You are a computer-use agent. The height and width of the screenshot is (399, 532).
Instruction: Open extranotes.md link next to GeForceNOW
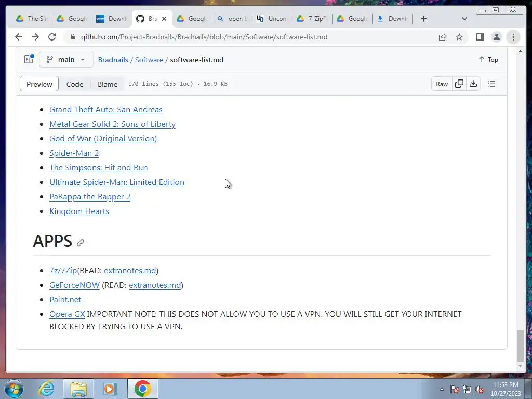tap(155, 285)
